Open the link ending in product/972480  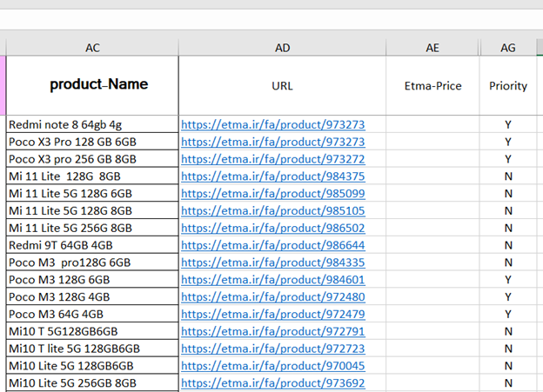(x=273, y=297)
